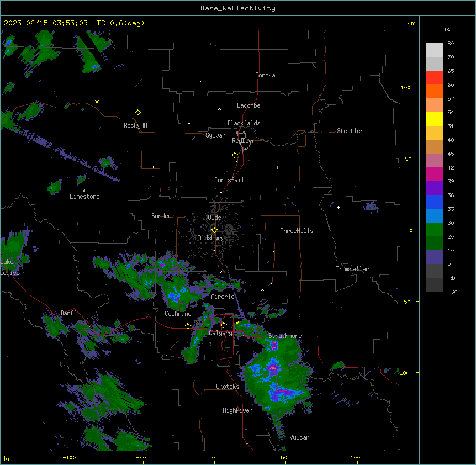Click the km unit label at bottom left

point(8,458)
